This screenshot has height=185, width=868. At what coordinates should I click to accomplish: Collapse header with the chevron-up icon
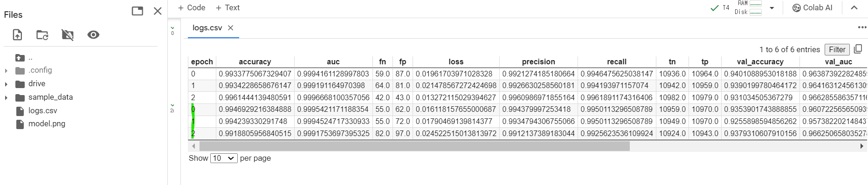pos(854,8)
